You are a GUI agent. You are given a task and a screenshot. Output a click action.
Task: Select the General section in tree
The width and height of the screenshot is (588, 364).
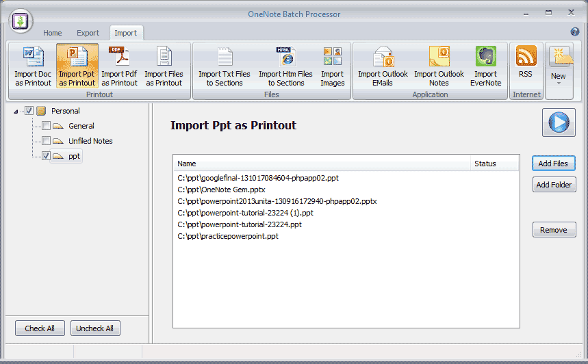click(81, 126)
